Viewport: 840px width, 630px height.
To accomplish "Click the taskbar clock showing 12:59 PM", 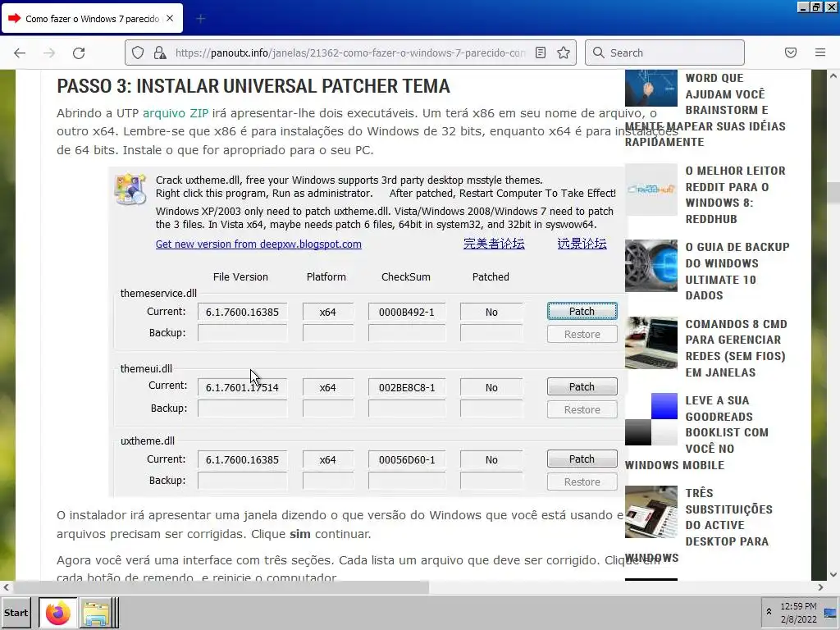I will tap(798, 613).
